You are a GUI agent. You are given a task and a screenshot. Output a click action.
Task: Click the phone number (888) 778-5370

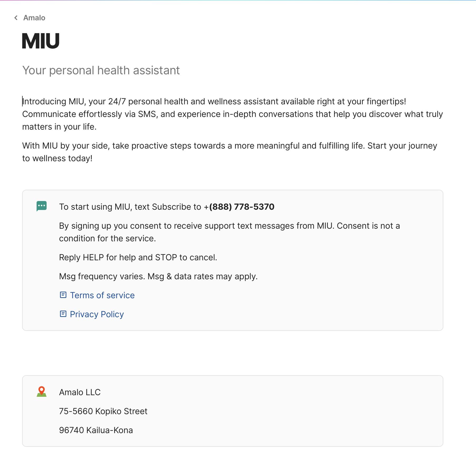pos(242,207)
